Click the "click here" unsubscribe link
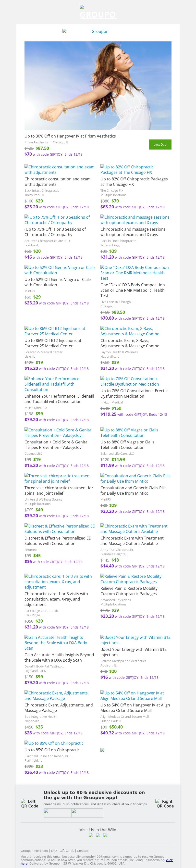Viewport: 196px width, 868px height. click(x=169, y=860)
